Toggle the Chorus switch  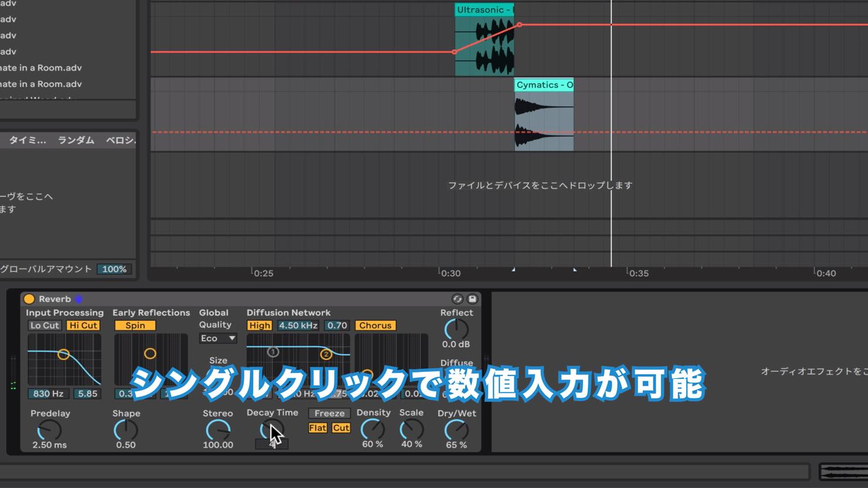pyautogui.click(x=375, y=326)
